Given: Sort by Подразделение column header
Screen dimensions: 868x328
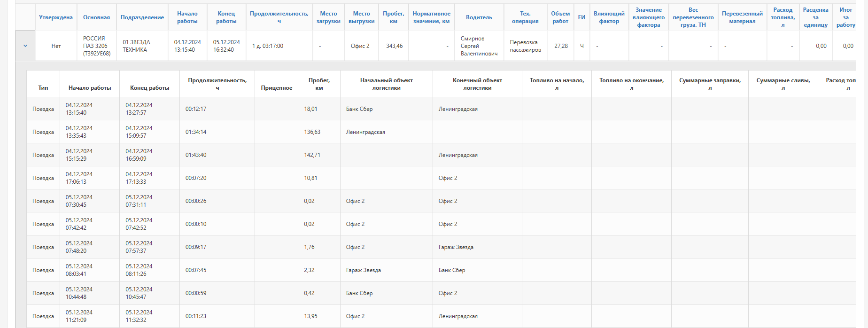Looking at the screenshot, I should 142,17.
